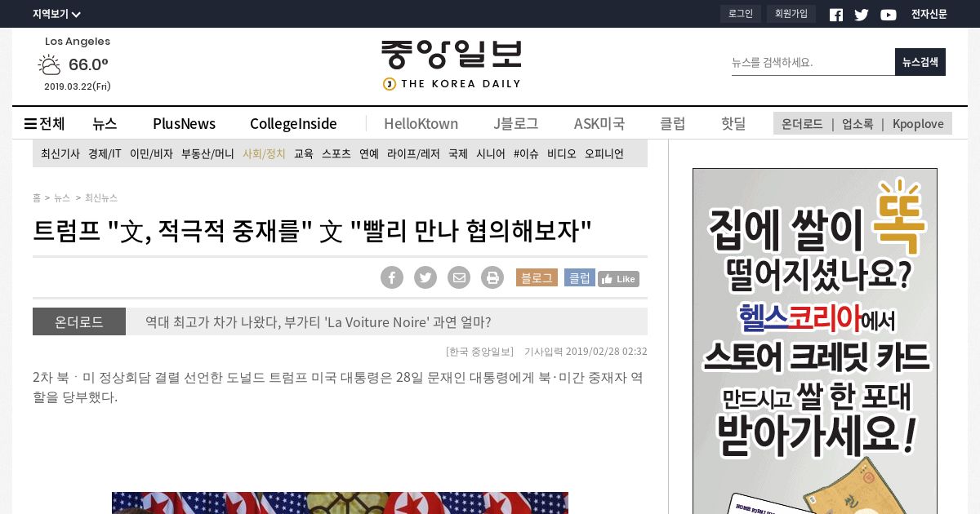The width and height of the screenshot is (980, 514).
Task: Select the #이슈 sub-tab
Action: (x=526, y=153)
